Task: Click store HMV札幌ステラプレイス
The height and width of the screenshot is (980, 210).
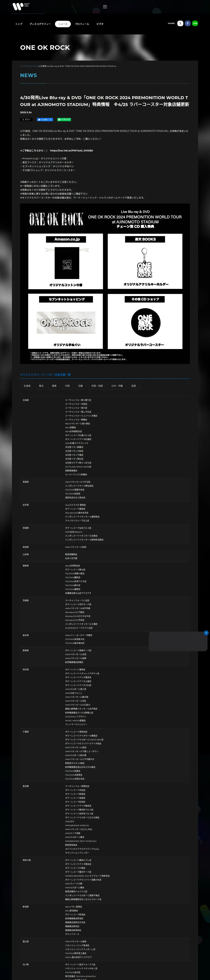Action: coord(77,443)
